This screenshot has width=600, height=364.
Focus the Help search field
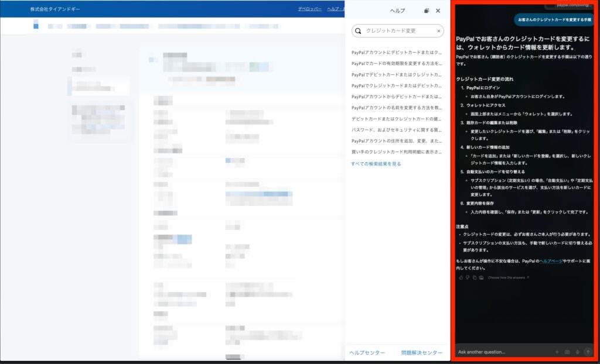398,31
